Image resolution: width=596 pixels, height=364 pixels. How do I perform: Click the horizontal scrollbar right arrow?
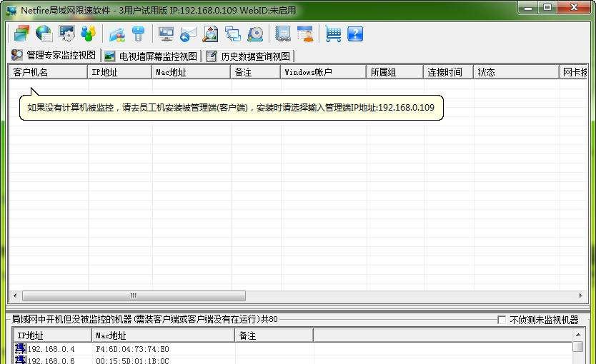point(580,295)
